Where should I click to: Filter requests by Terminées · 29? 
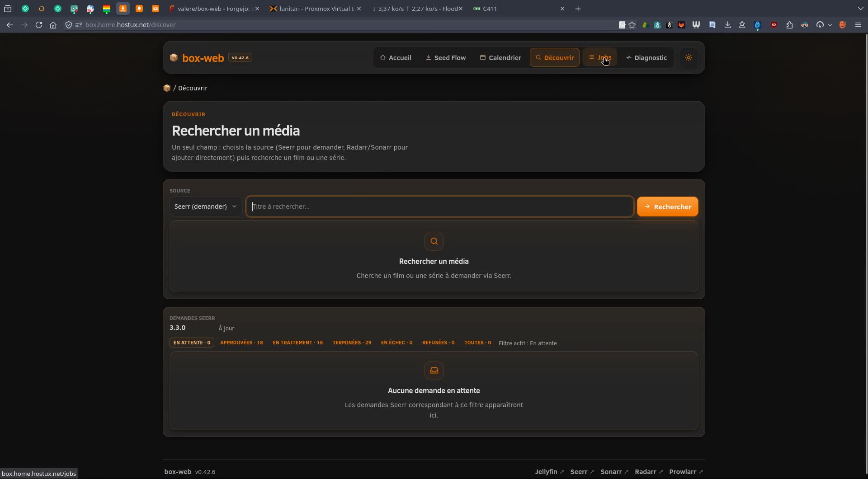(352, 343)
